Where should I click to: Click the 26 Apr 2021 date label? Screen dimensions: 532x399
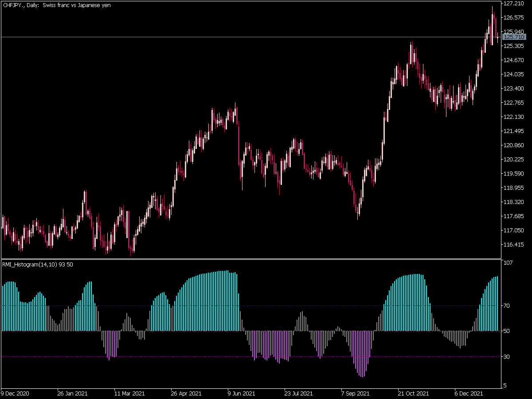pyautogui.click(x=186, y=394)
